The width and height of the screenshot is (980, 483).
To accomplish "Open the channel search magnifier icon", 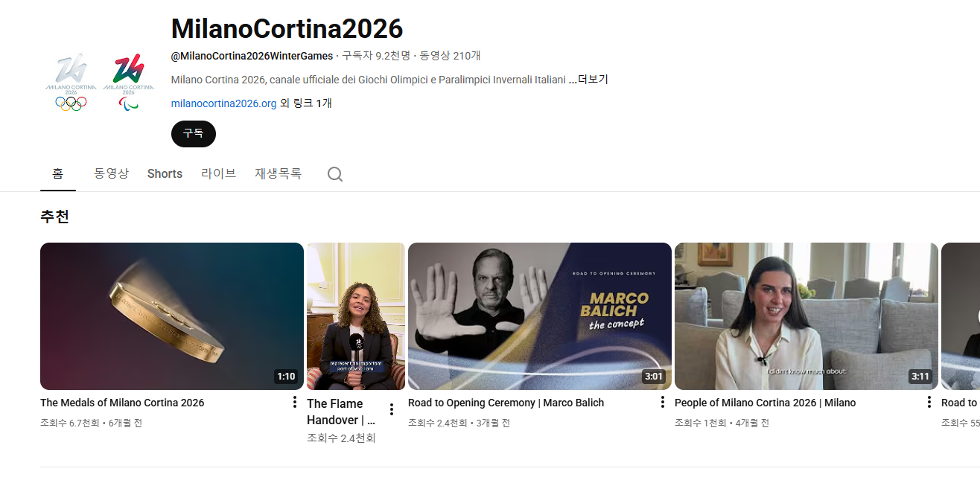I will point(335,174).
